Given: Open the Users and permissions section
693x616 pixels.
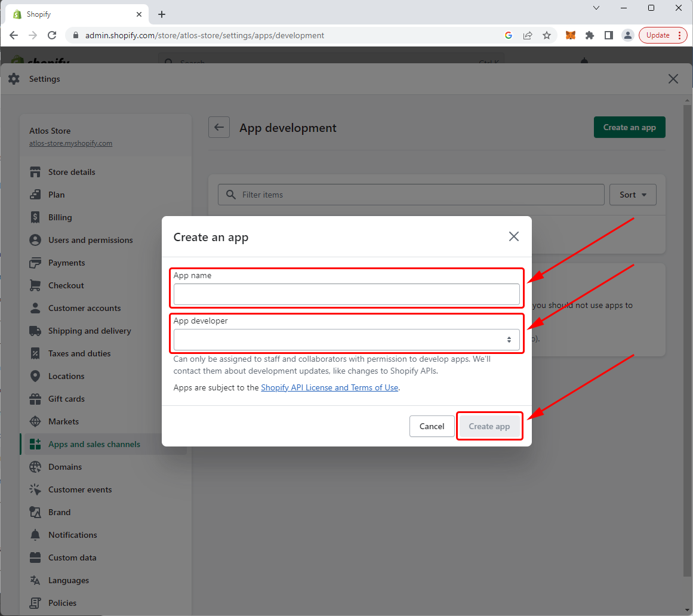Looking at the screenshot, I should point(91,240).
